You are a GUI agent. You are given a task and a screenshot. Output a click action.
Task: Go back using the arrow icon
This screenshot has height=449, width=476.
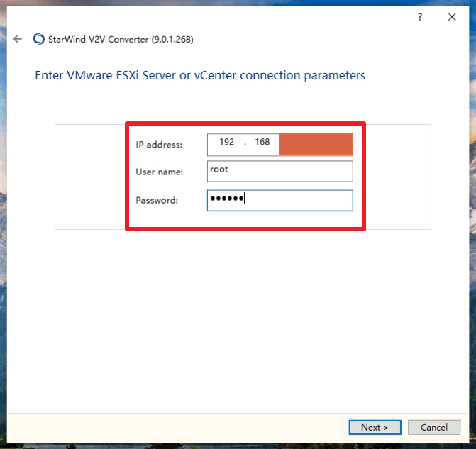point(18,39)
